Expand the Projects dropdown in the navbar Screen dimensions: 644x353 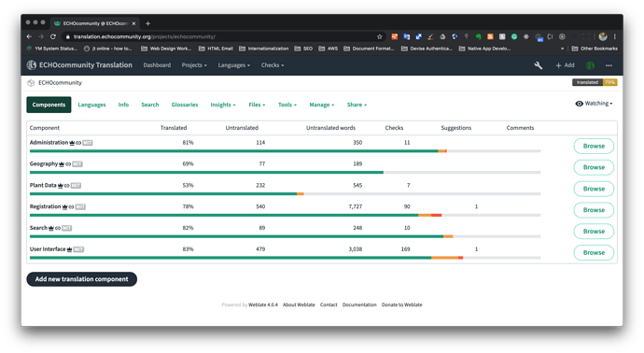[x=194, y=65]
